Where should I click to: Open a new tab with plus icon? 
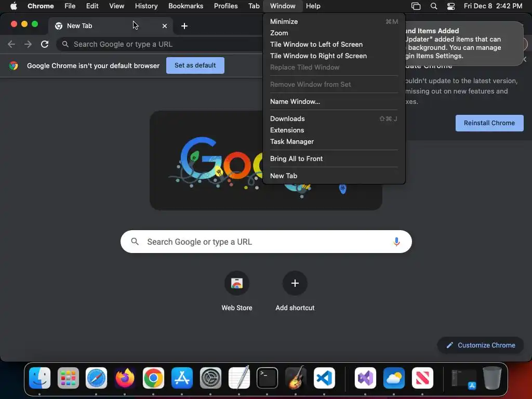click(184, 26)
